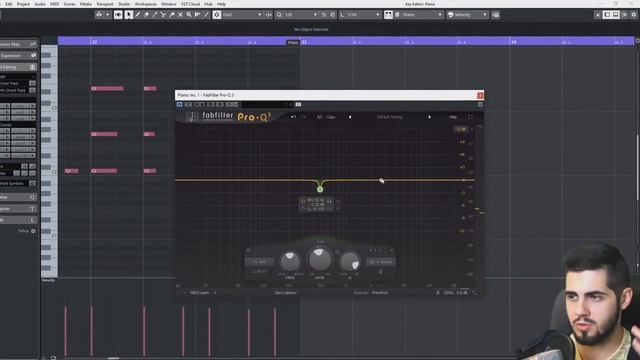
Task: Open the Studio menu
Action: point(124,4)
